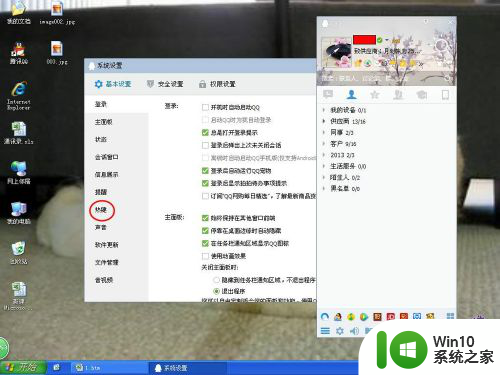Open the star-shaped QQ空间 tab icon
The height and width of the screenshot is (375, 500).
[375, 95]
